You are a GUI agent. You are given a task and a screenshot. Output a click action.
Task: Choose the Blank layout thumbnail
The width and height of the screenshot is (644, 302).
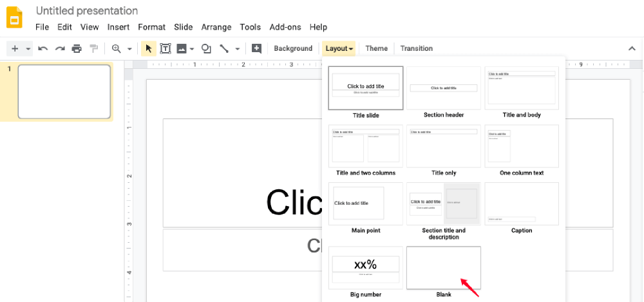(x=443, y=267)
